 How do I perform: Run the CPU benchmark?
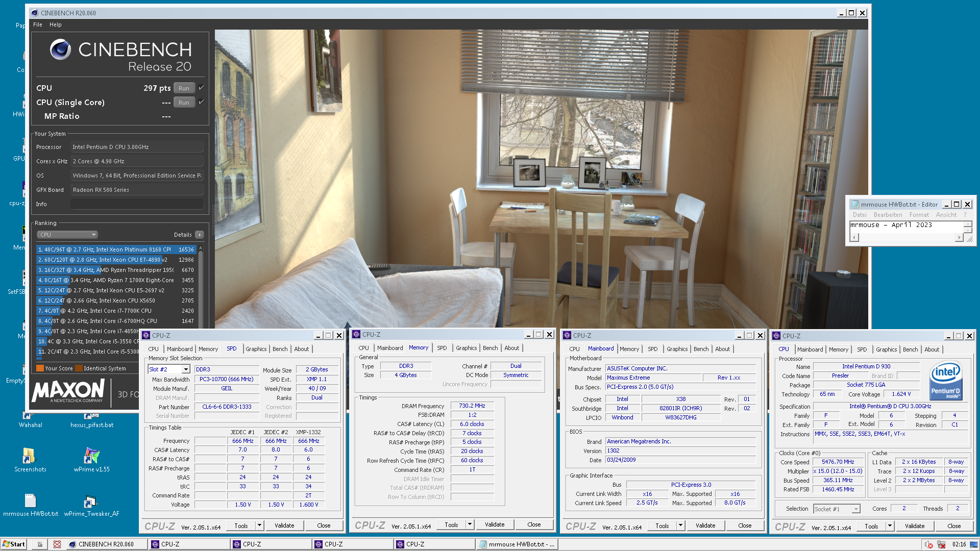pyautogui.click(x=184, y=88)
